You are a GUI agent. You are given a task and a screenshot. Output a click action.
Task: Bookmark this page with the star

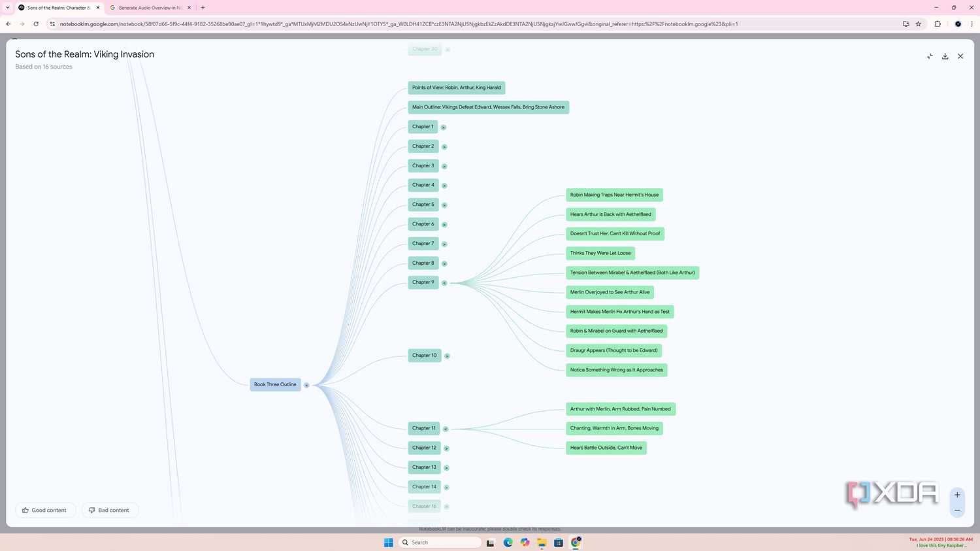(918, 24)
